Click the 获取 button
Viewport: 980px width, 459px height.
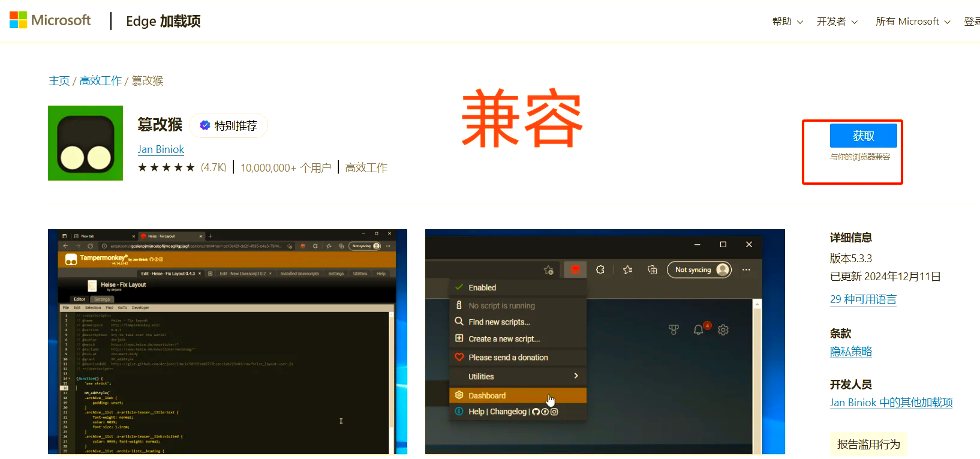[x=863, y=136]
